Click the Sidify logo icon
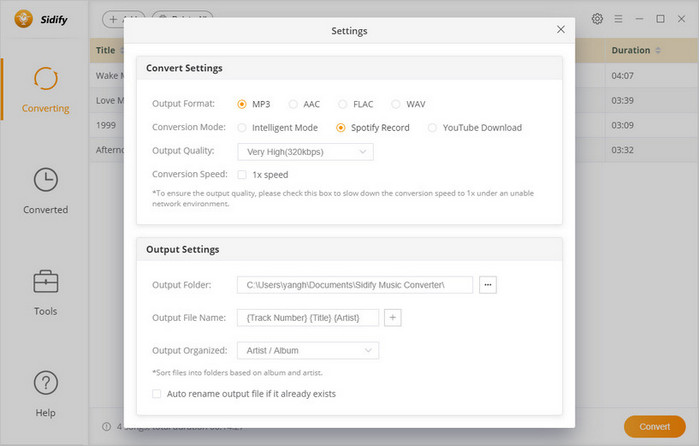The image size is (699, 446). tap(23, 19)
